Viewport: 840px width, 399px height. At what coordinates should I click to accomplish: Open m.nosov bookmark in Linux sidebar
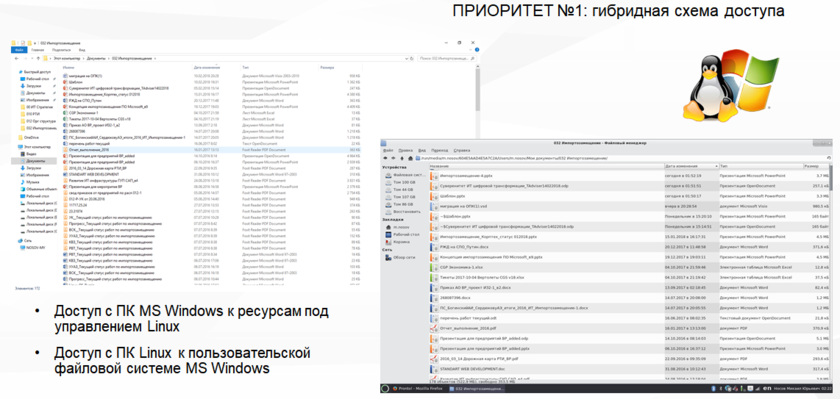(x=398, y=227)
